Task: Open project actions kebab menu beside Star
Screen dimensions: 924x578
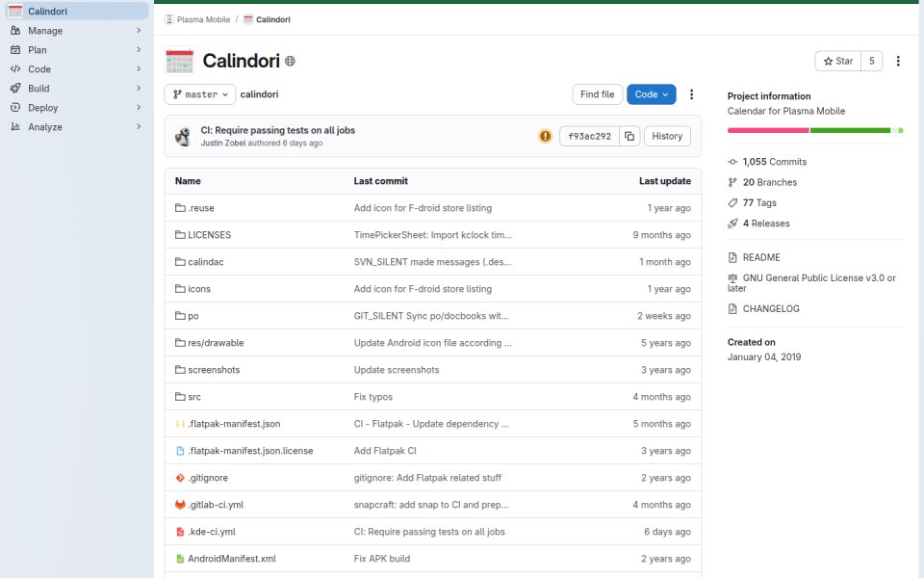Action: 898,62
